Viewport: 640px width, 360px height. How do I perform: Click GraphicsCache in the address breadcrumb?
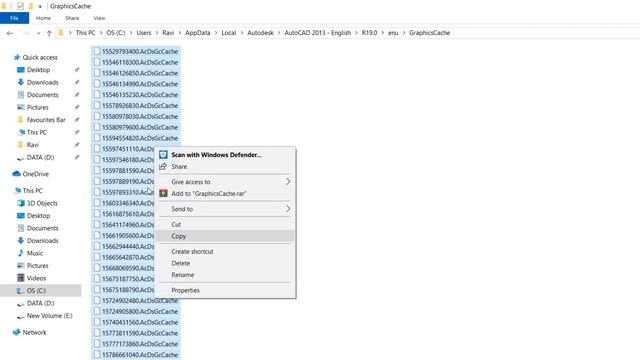tap(429, 33)
